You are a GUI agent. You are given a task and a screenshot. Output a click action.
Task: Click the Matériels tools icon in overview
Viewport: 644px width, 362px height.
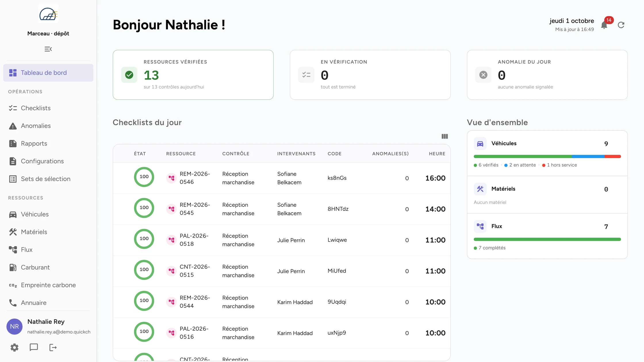pyautogui.click(x=480, y=189)
